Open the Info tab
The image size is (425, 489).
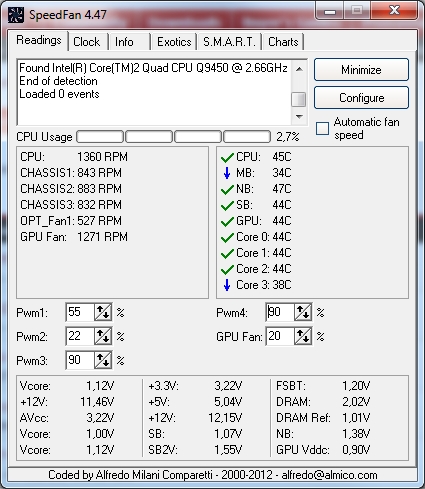[x=124, y=42]
